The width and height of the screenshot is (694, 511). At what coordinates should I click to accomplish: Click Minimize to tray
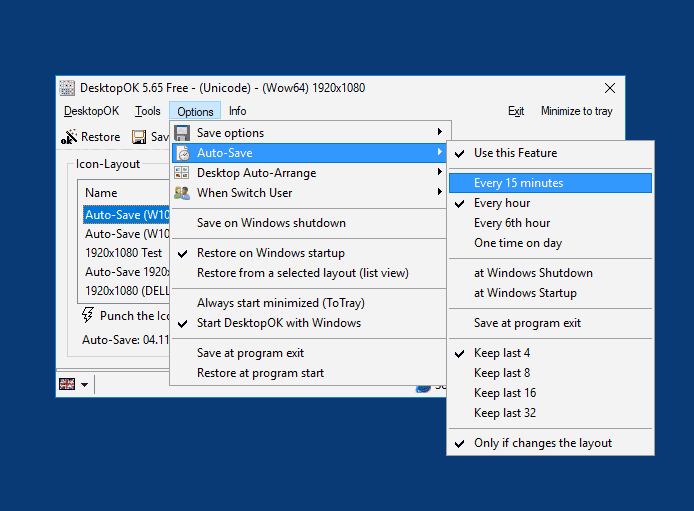pyautogui.click(x=577, y=111)
